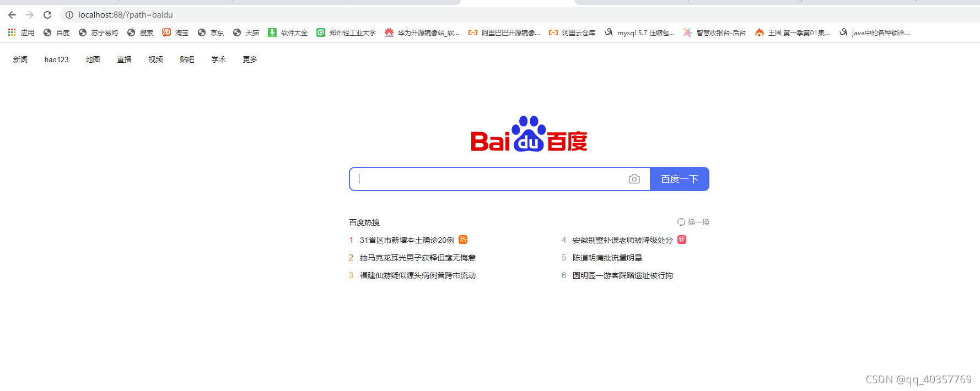Click the 百度一下 search button
The height and width of the screenshot is (391, 980).
tap(680, 179)
